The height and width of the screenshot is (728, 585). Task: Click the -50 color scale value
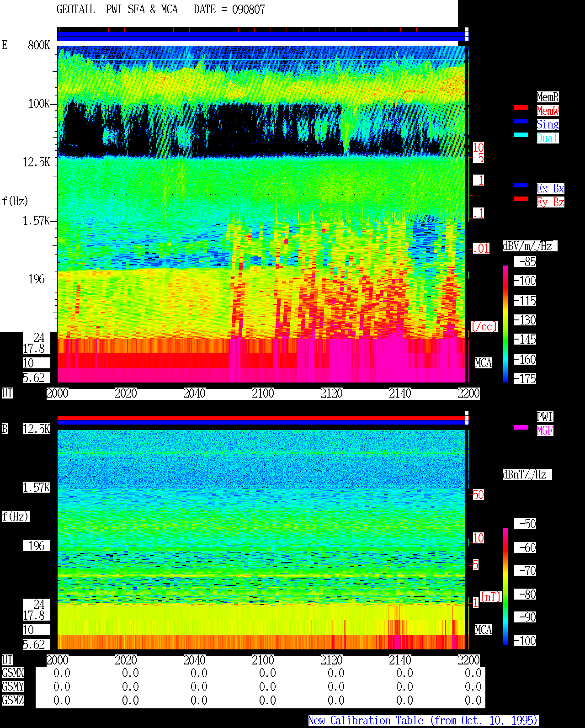point(525,524)
